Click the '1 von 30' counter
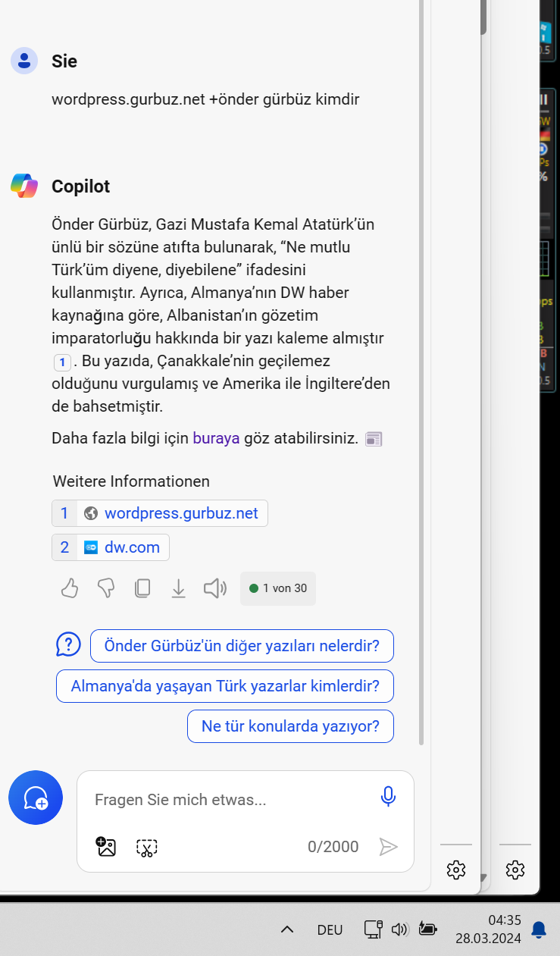This screenshot has width=560, height=956. [278, 588]
